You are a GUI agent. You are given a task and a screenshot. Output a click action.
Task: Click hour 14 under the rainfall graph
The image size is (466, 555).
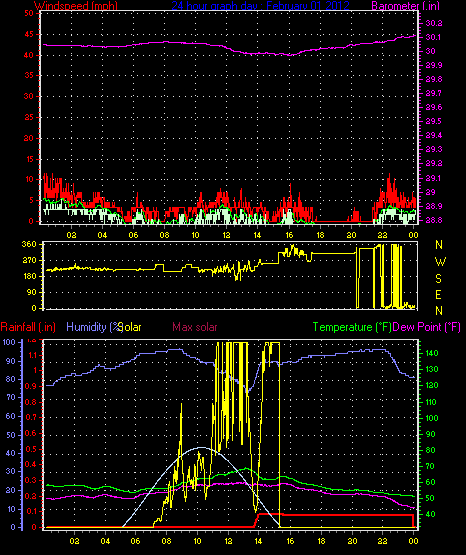tap(258, 541)
